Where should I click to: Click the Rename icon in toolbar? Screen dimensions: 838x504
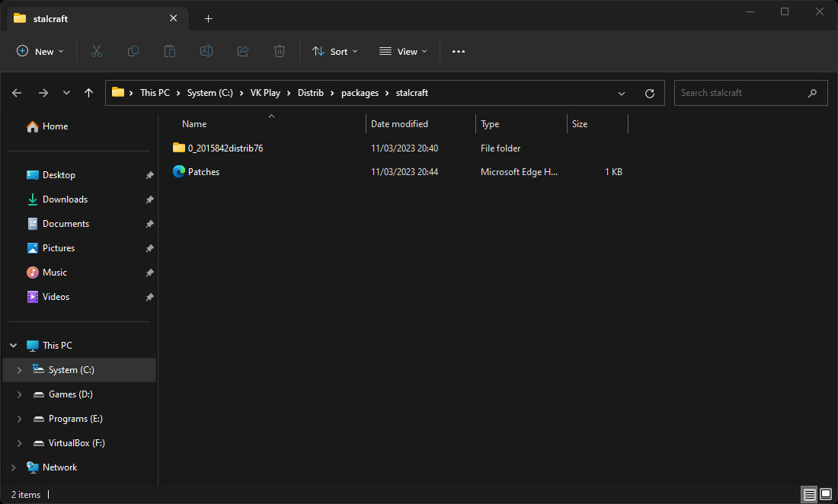[x=206, y=51]
